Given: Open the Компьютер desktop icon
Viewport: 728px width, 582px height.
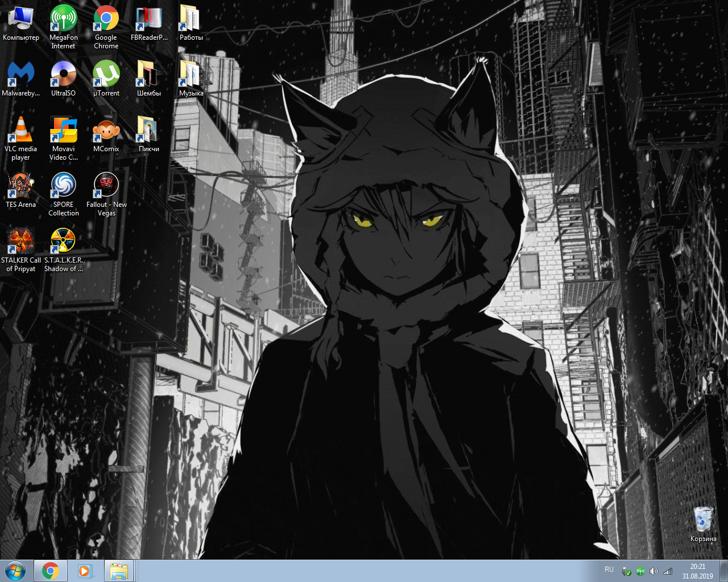Looking at the screenshot, I should click(21, 24).
